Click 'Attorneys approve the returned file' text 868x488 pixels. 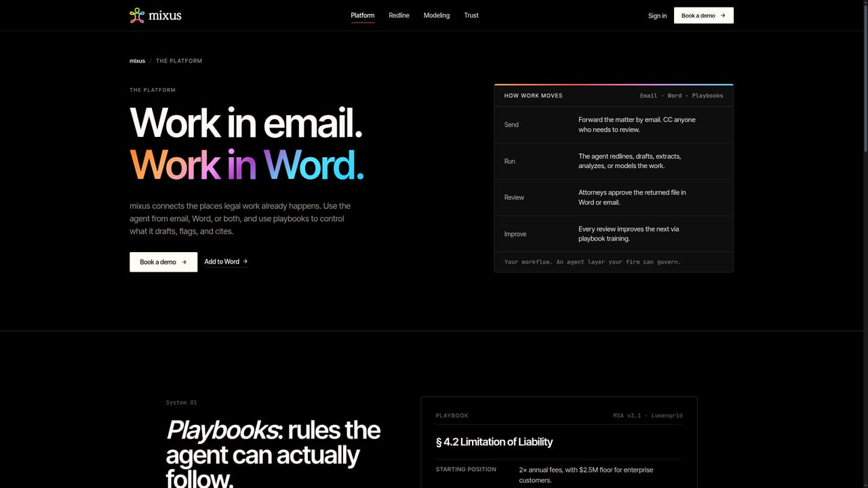click(x=632, y=197)
